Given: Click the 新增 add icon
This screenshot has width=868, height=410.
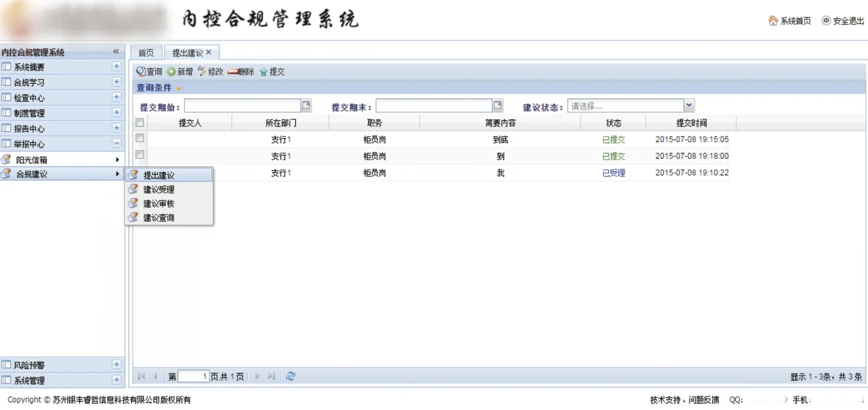Looking at the screenshot, I should pyautogui.click(x=171, y=72).
